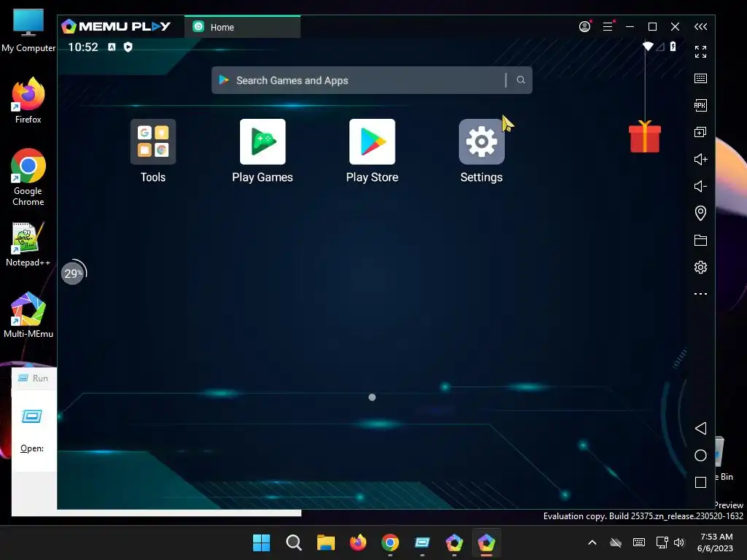Open MEmu settings gear in sidebar

(700, 267)
